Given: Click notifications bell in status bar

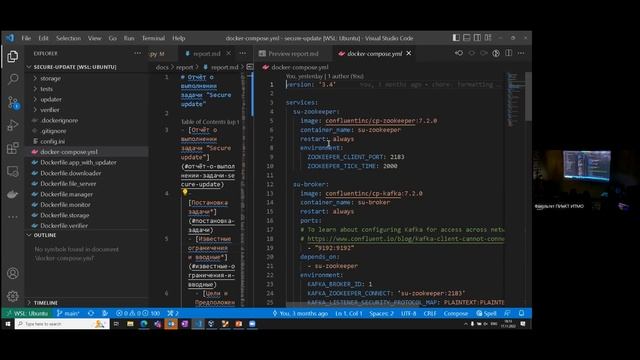Looking at the screenshot, I should tap(521, 313).
